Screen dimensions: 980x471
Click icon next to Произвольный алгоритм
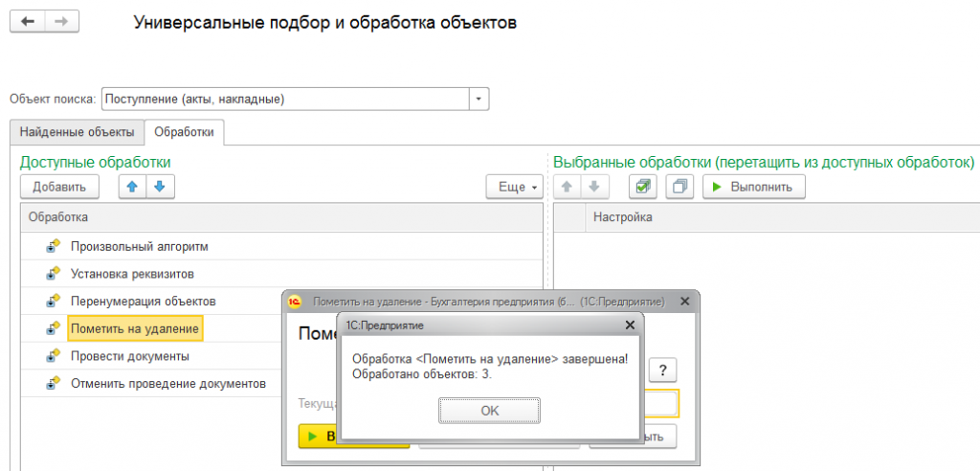tap(53, 247)
